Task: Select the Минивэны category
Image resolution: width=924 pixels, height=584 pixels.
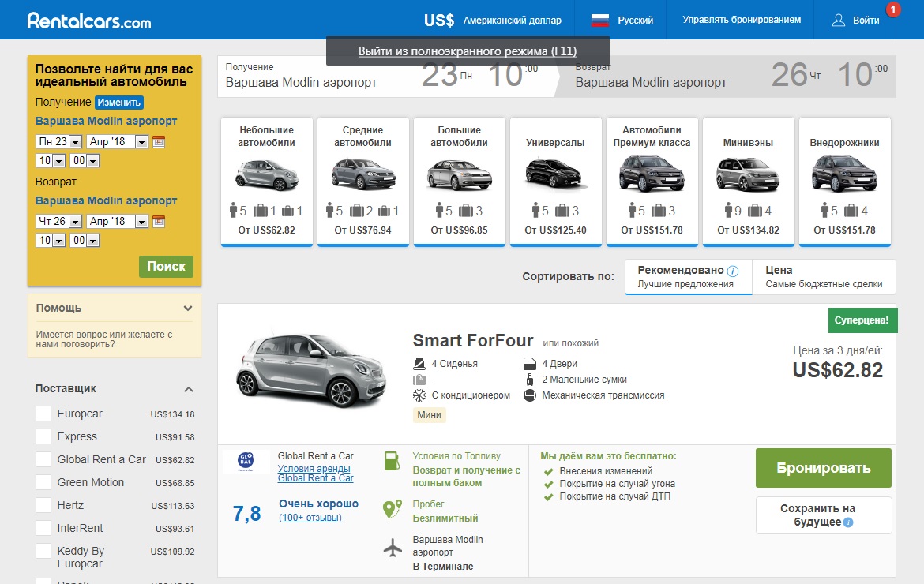Action: point(749,182)
